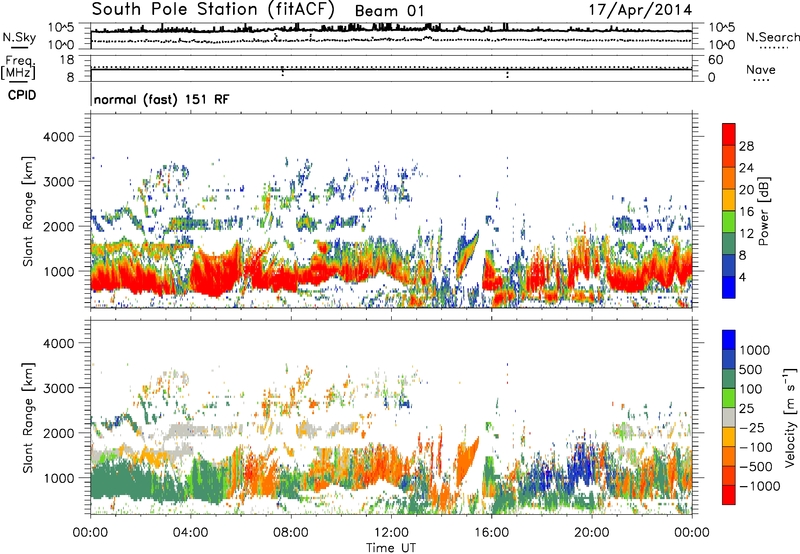Click the 12 label on power colorbar

pos(746,234)
